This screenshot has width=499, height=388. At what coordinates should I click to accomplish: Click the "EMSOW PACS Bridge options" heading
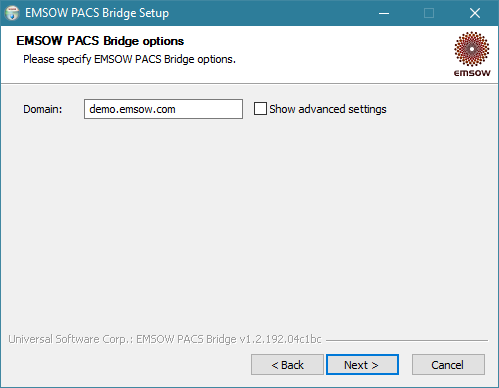click(100, 41)
